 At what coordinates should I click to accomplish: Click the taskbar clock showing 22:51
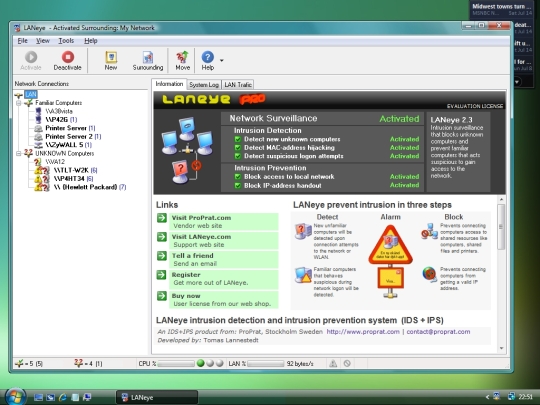click(526, 397)
